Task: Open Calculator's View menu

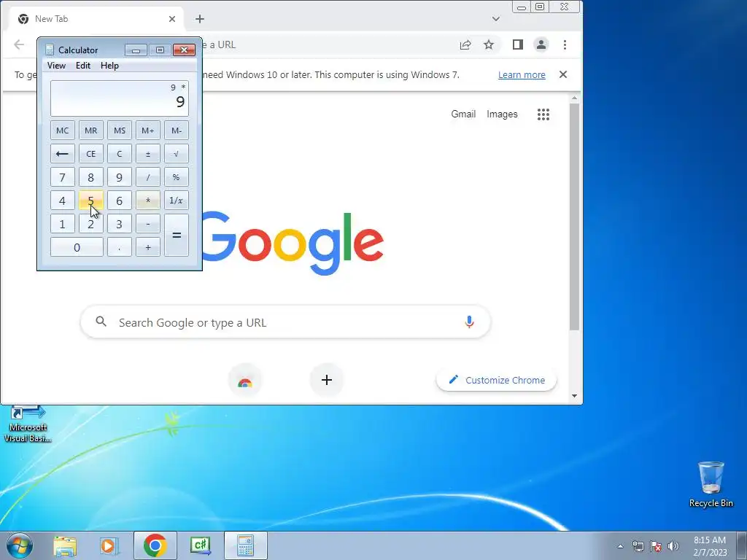Action: [56, 66]
